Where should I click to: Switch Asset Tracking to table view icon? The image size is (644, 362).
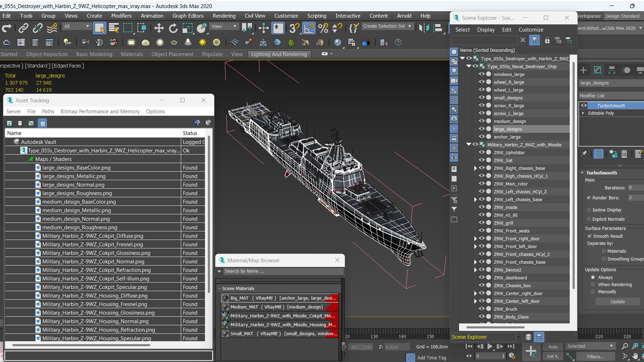43,123
